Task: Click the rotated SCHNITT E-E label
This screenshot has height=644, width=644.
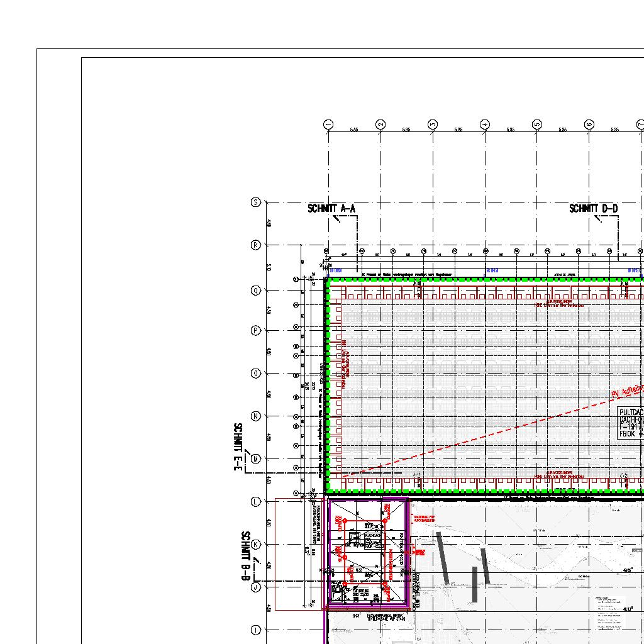Action: click(x=239, y=447)
